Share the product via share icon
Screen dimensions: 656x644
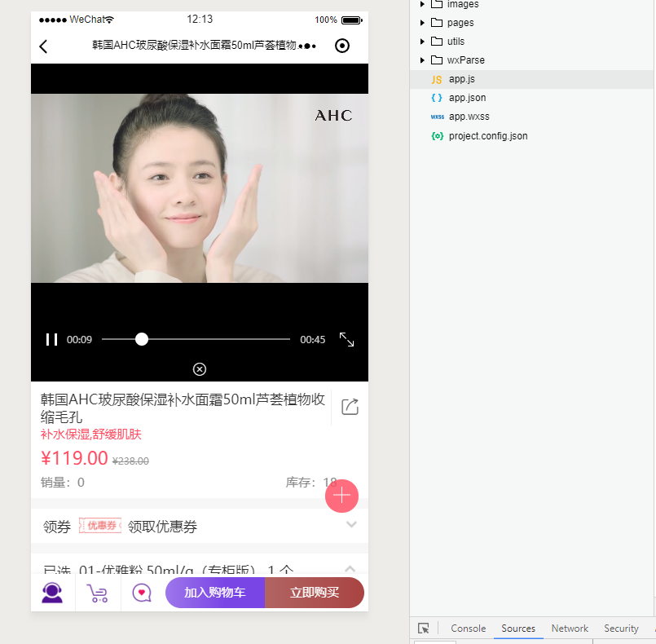tap(350, 407)
